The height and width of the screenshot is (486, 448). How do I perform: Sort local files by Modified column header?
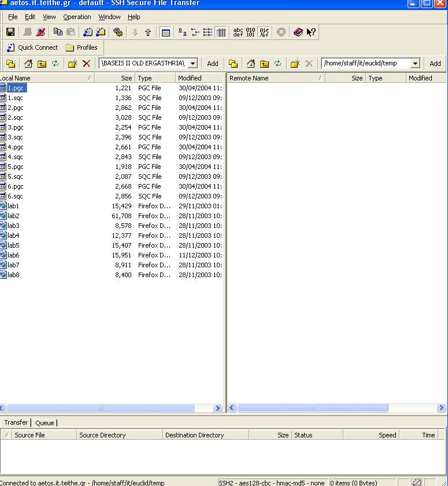pyautogui.click(x=199, y=78)
